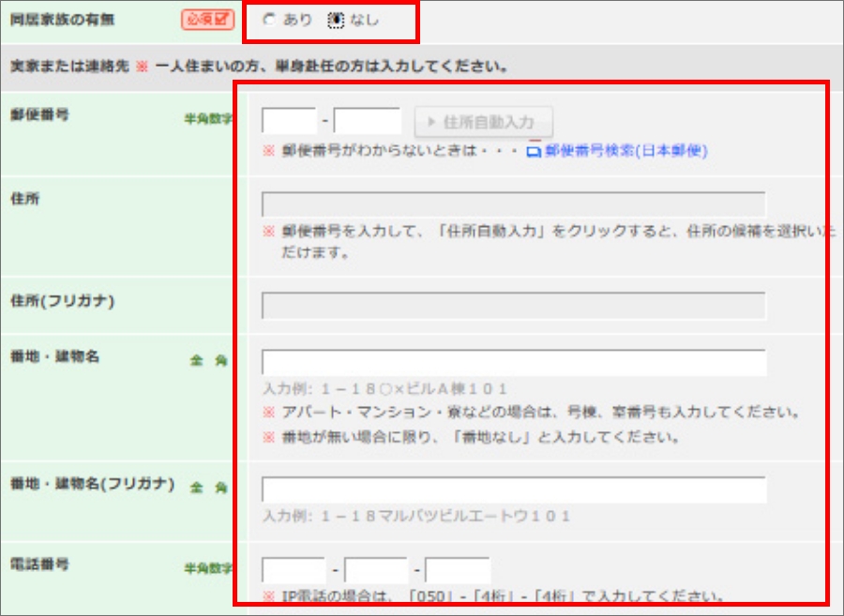The height and width of the screenshot is (616, 844).
Task: Click the 同居家族の有無 row label
Action: tap(63, 19)
